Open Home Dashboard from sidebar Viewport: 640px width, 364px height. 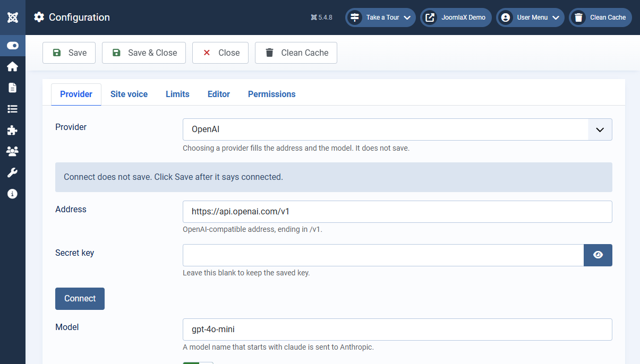point(13,67)
